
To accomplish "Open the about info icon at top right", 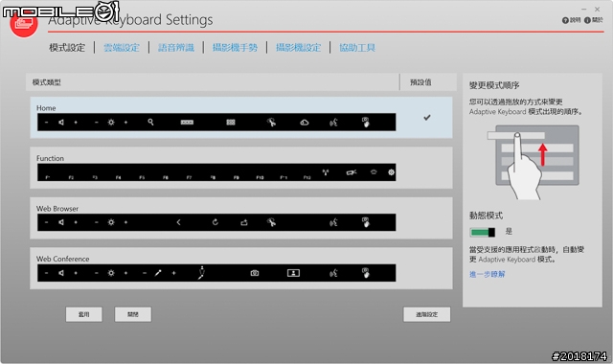I will point(594,20).
